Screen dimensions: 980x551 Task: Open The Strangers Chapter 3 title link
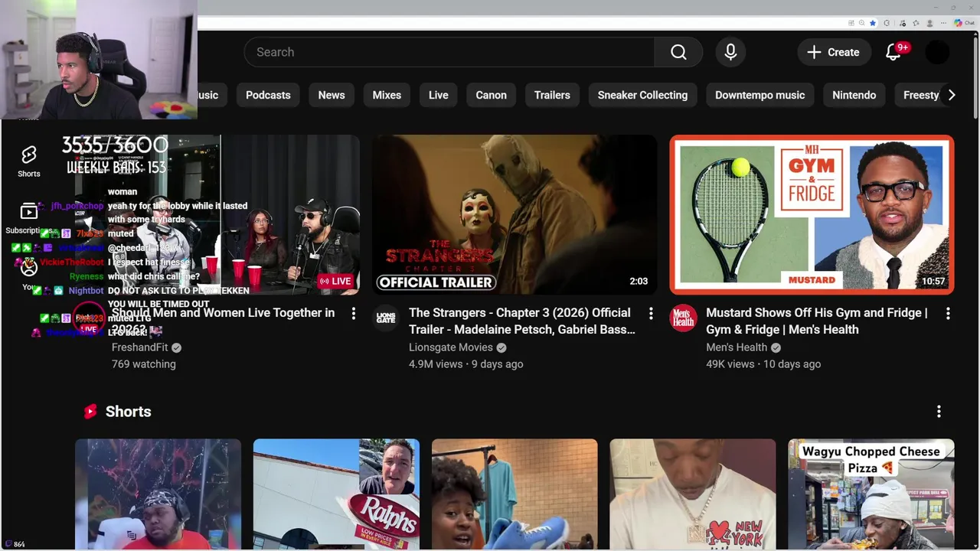click(x=521, y=321)
